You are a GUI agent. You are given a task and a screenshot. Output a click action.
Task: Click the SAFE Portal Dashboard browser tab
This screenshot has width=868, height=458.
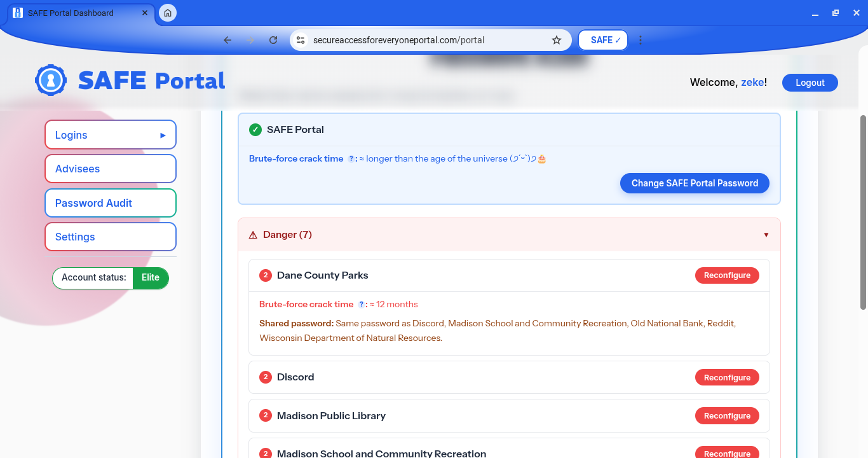pyautogui.click(x=81, y=13)
